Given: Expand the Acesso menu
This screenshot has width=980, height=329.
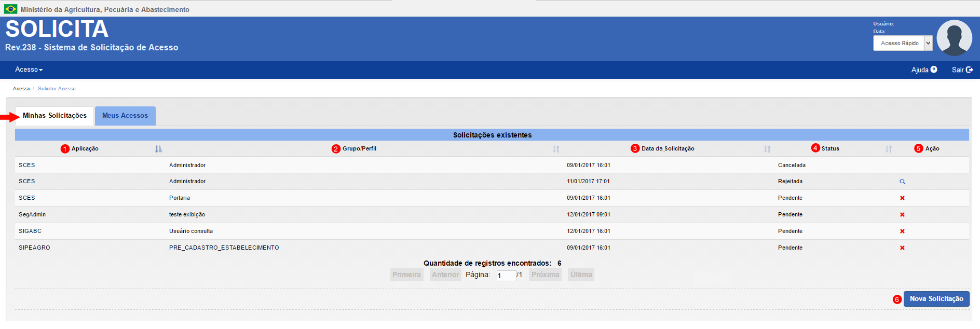Looking at the screenshot, I should [29, 70].
